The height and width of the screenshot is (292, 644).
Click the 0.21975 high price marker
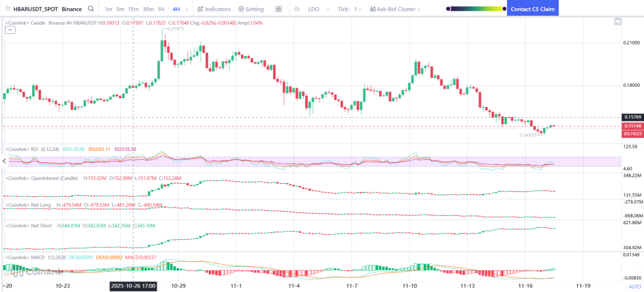[174, 28]
